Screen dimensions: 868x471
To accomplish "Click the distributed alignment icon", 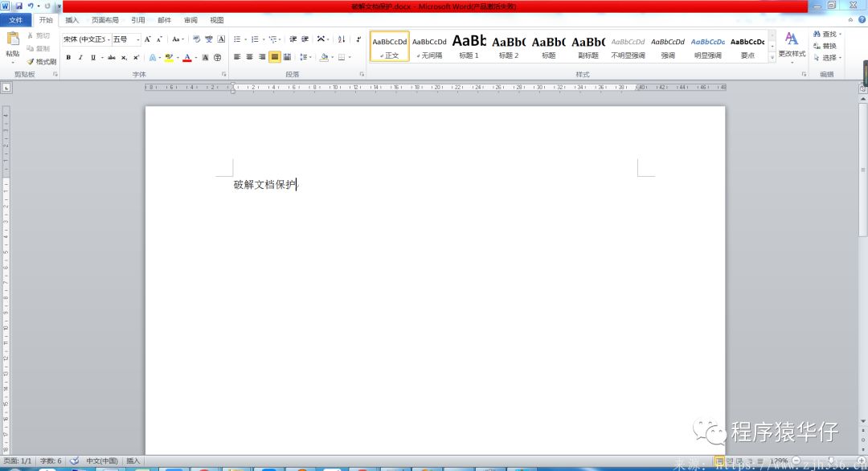I will pyautogui.click(x=287, y=57).
